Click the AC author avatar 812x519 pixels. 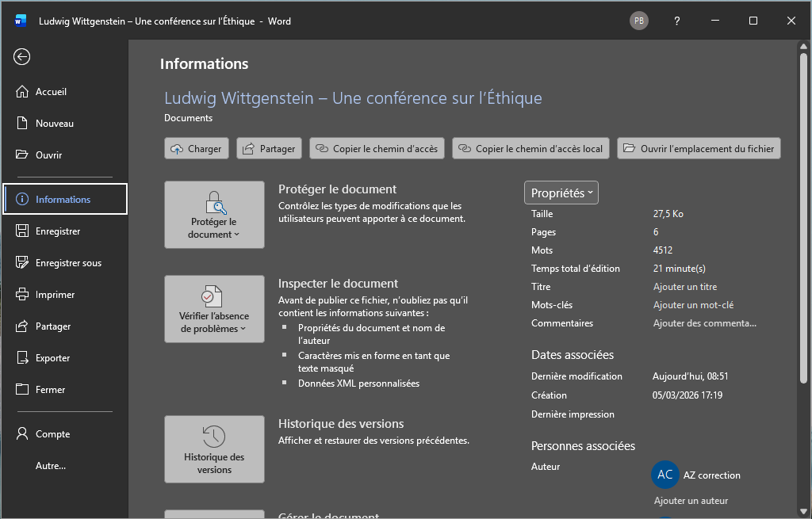(665, 475)
